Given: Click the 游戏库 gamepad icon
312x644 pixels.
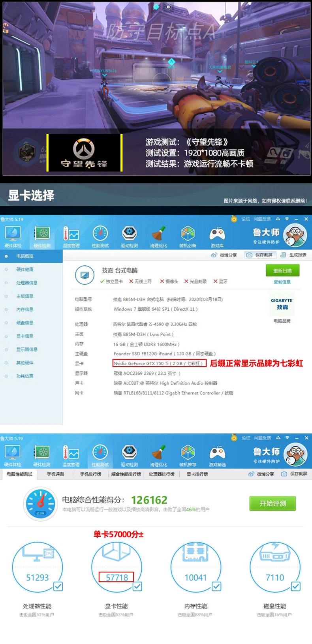Looking at the screenshot, I should coord(217,236).
